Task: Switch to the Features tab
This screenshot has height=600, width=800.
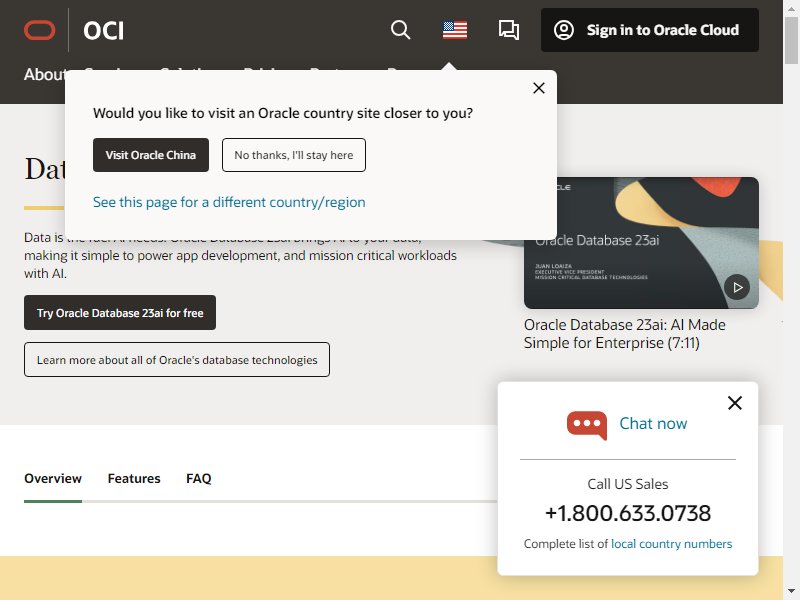Action: 134,479
